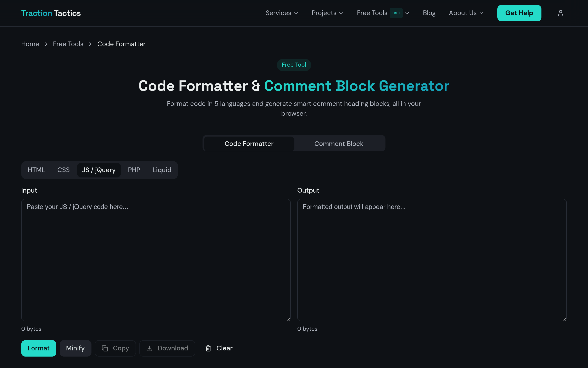Click the Download arrow icon
Screen dimensions: 588x368
tap(149, 348)
